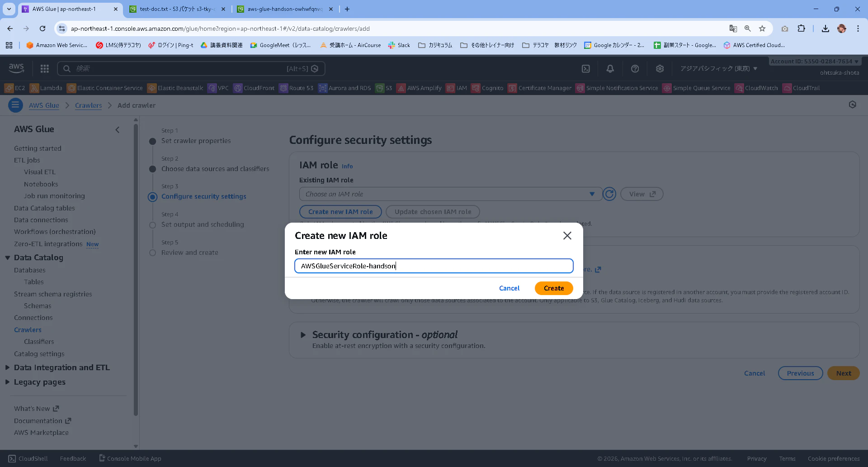Click the Previous button
The height and width of the screenshot is (467, 868).
point(800,373)
